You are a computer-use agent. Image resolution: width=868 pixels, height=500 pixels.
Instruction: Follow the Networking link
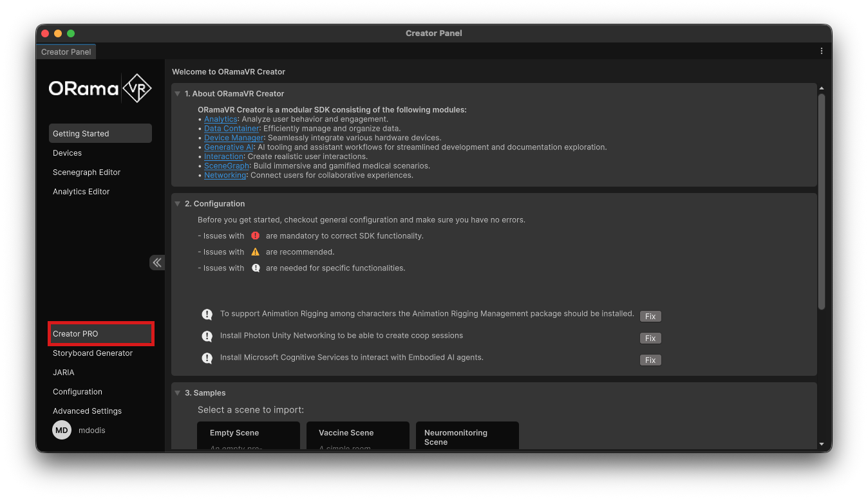[x=225, y=175]
